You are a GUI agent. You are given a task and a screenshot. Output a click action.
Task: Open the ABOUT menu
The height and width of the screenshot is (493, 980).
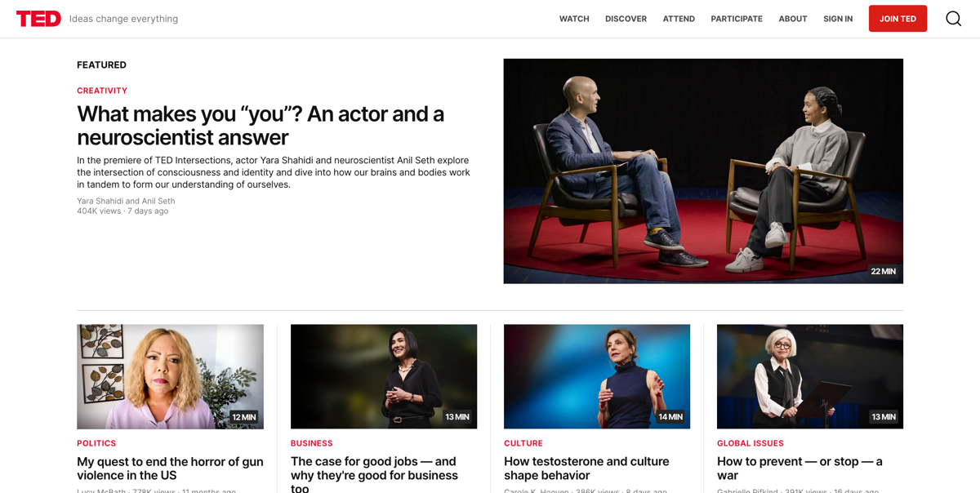point(792,18)
